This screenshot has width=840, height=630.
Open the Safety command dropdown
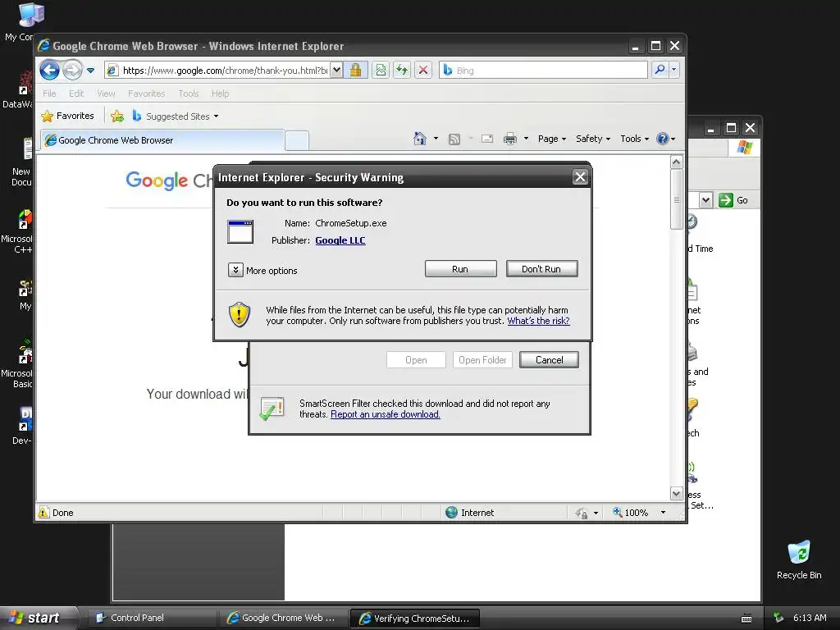click(x=592, y=139)
